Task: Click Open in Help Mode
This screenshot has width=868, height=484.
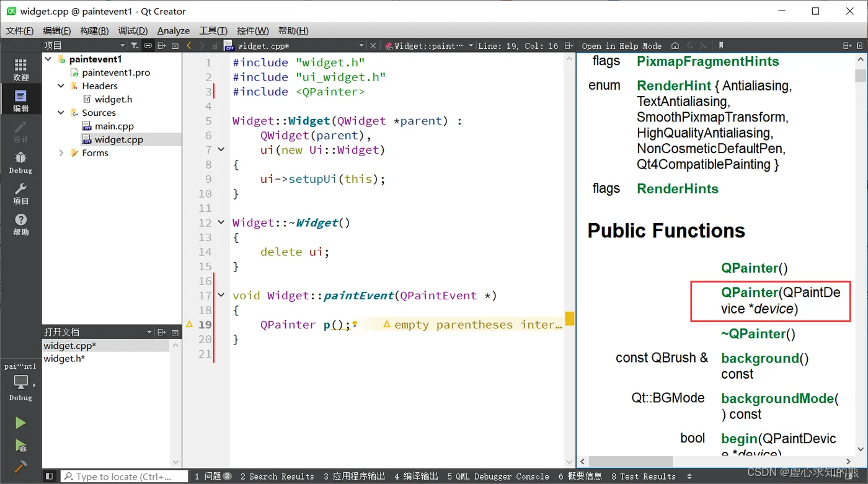Action: [622, 46]
